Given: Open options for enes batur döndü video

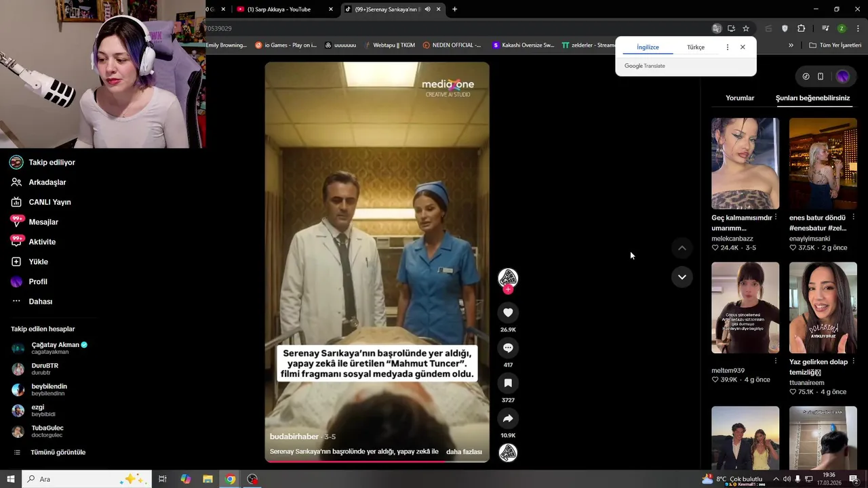Looking at the screenshot, I should [x=853, y=218].
